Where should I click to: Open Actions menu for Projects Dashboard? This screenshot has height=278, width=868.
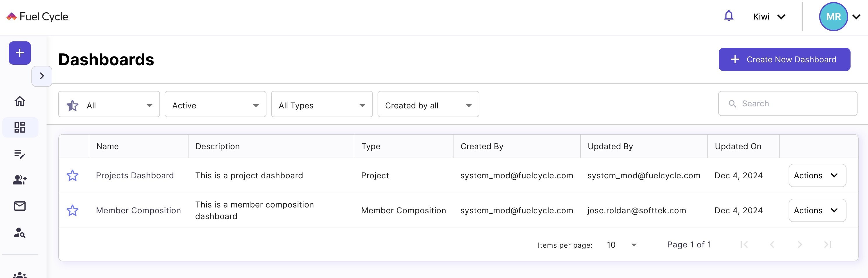pyautogui.click(x=817, y=175)
